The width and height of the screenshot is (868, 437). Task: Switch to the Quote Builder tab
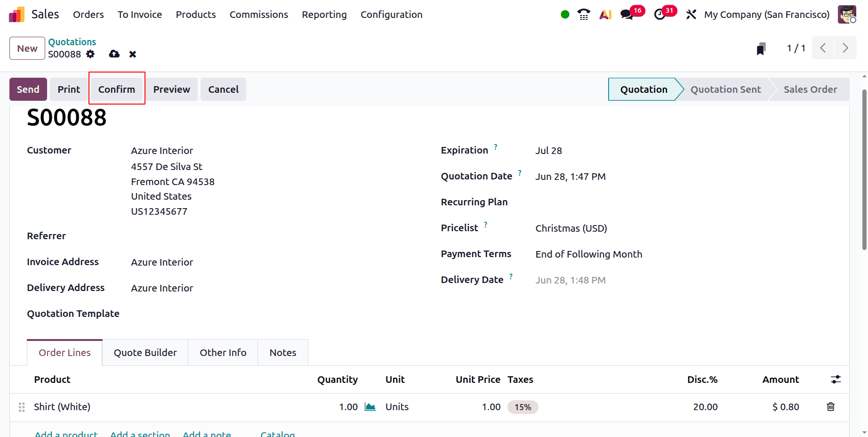coord(145,353)
